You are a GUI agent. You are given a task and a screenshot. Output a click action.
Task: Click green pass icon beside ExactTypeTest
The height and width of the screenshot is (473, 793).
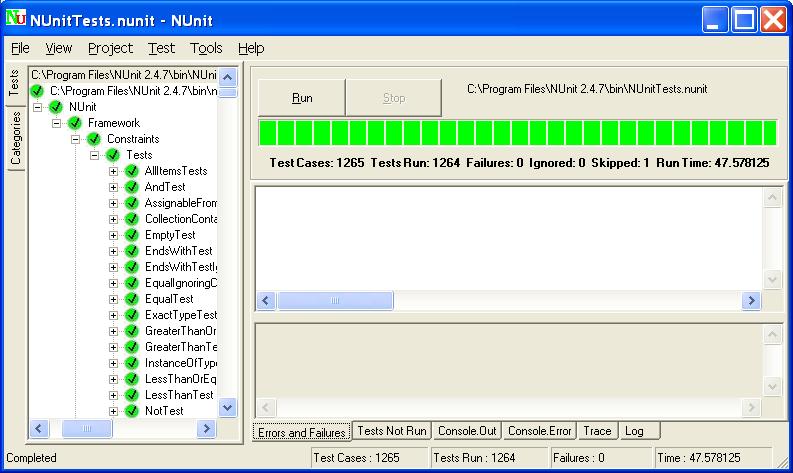coord(131,315)
